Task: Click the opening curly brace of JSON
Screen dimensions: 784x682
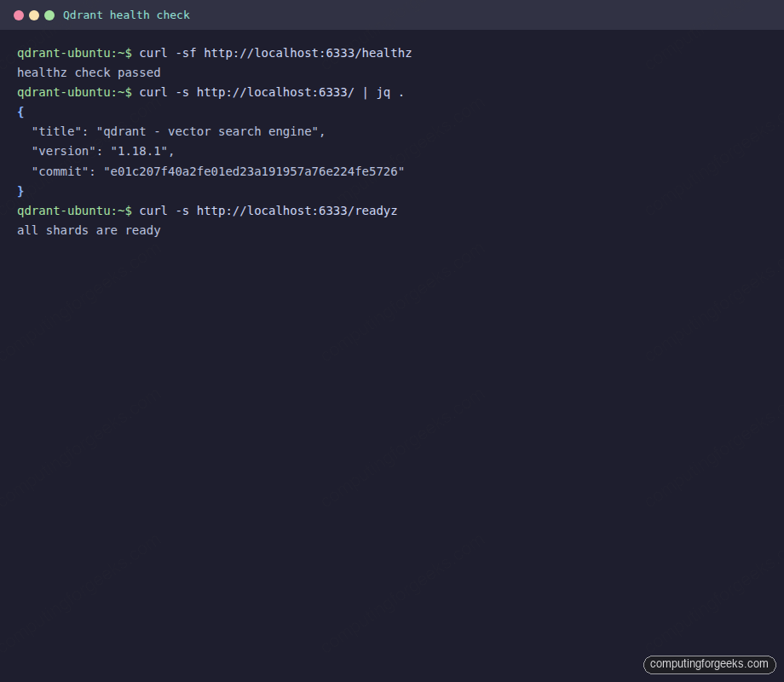Action: coord(20,112)
